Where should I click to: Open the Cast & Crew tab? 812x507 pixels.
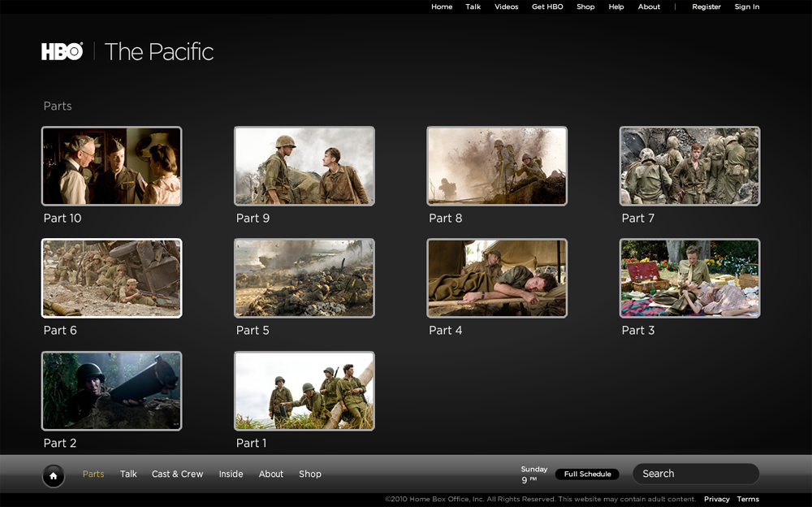(x=177, y=474)
